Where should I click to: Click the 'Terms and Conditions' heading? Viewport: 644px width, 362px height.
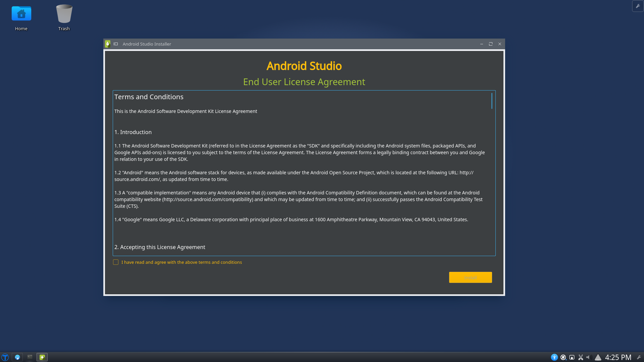[149, 97]
